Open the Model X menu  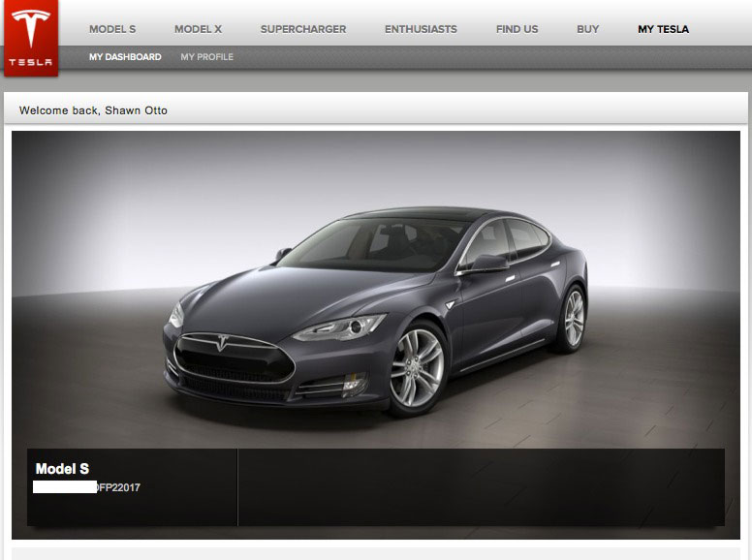click(x=198, y=29)
